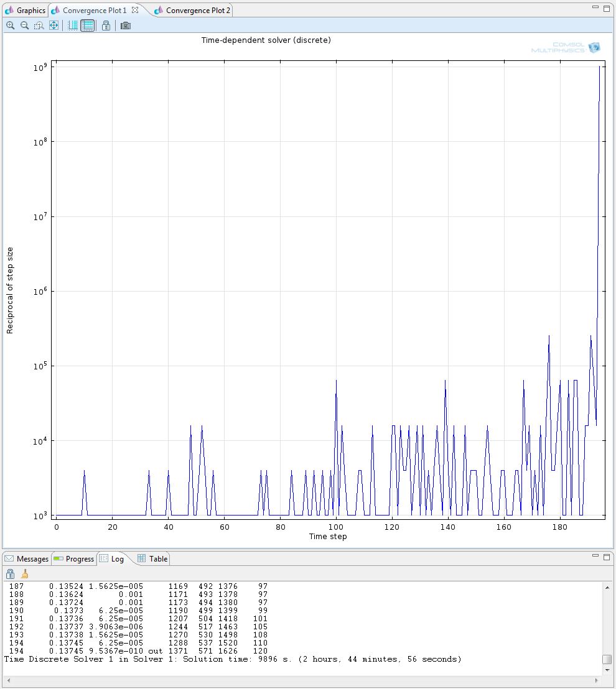Screen dimensions: 616x689
Task: Click the 'Solution time: 9896 s.' log line
Action: [x=233, y=659]
